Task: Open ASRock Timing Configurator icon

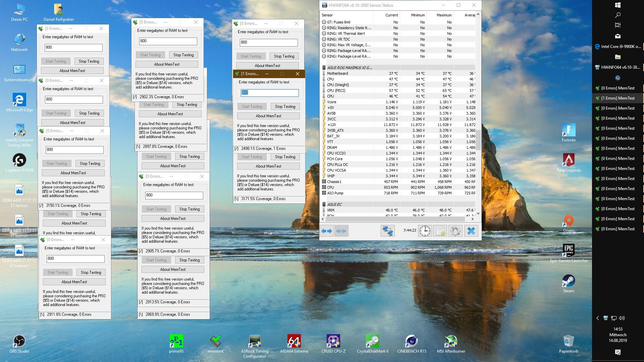Action: [x=255, y=347]
